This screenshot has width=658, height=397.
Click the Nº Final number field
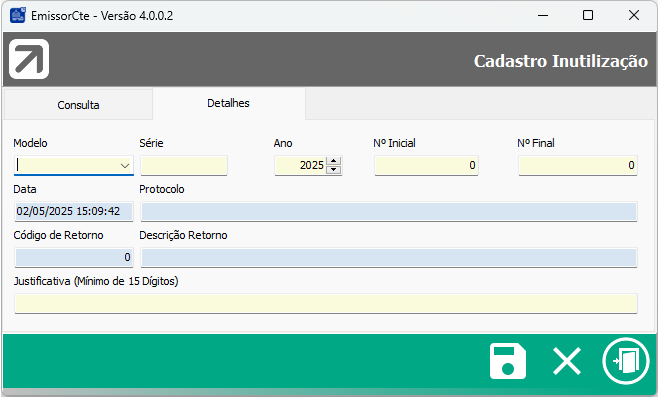coord(577,165)
